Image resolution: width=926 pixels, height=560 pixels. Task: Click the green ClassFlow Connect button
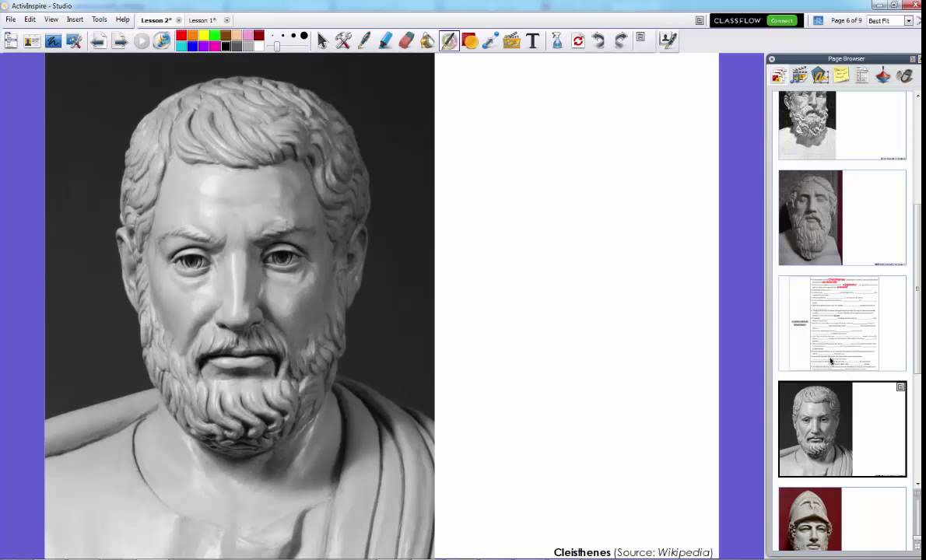(x=781, y=21)
